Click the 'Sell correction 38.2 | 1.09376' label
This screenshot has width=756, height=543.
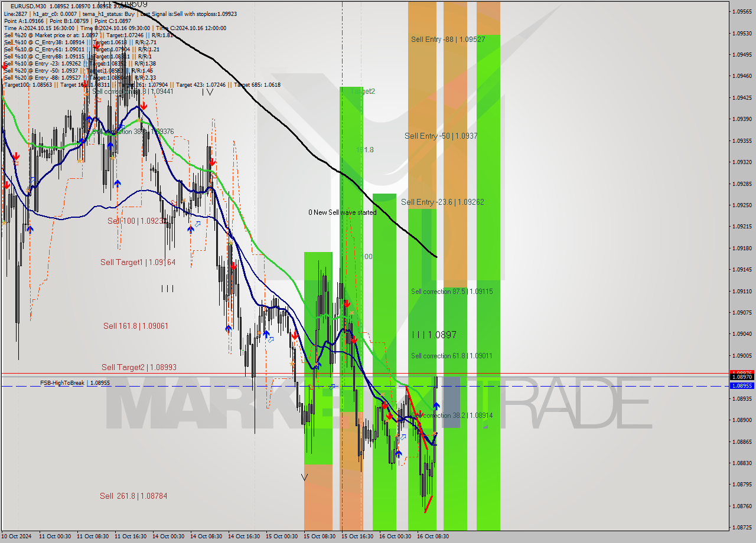point(133,132)
